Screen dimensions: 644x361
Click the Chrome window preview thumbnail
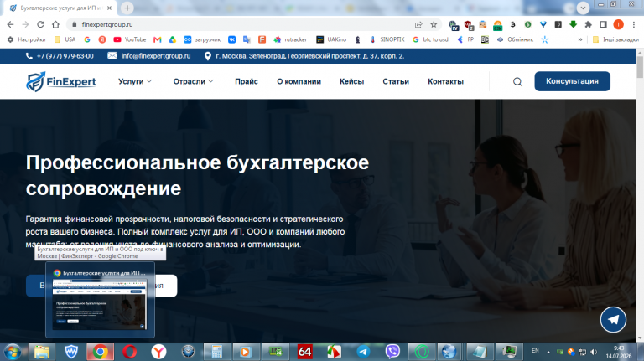click(100, 304)
